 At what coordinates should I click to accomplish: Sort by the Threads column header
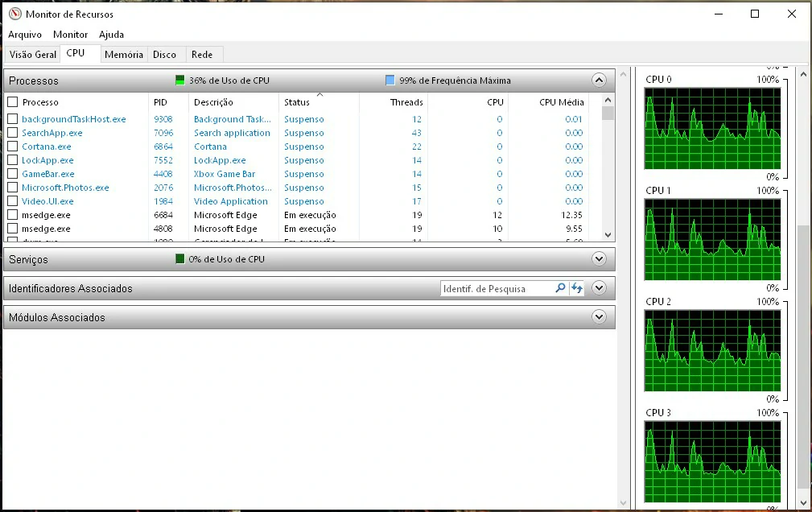[406, 102]
